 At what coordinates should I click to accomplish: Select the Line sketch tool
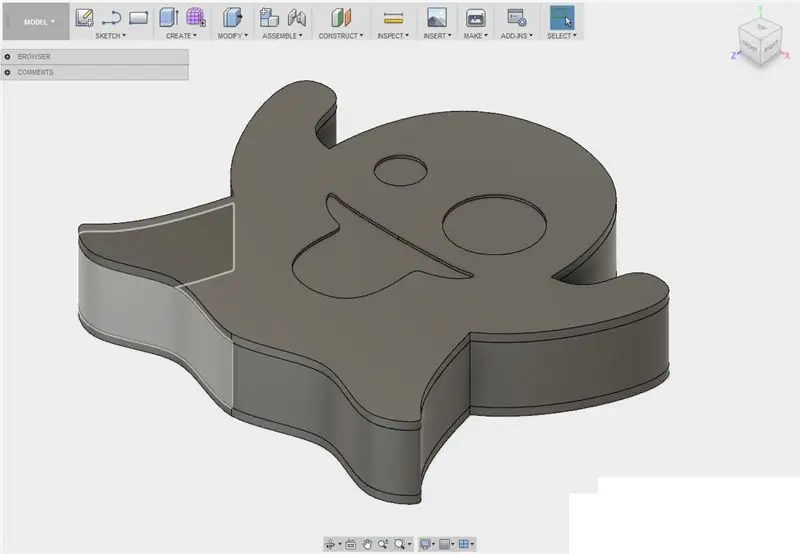click(111, 18)
